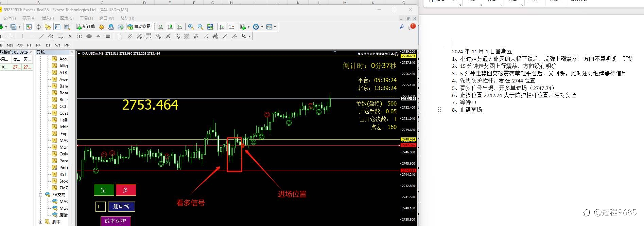The width and height of the screenshot is (644, 226).
Task: Switch timeframe to D1
Action: click(48, 45)
